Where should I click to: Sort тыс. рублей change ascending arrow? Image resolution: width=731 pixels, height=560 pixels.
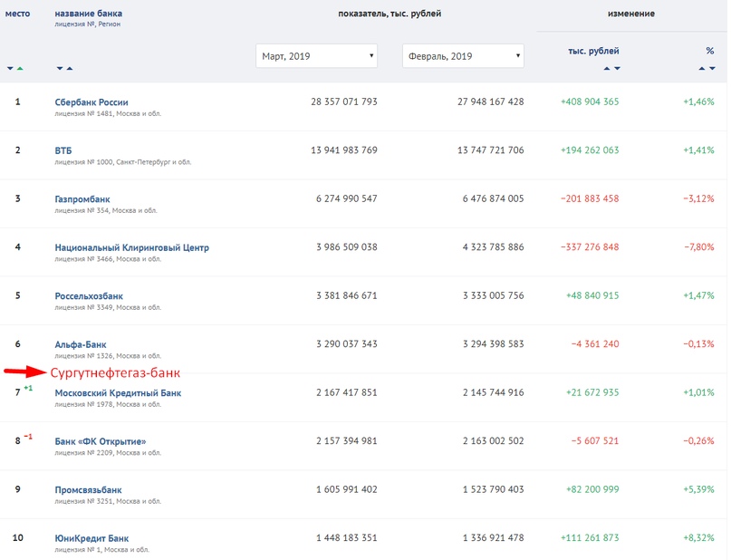pos(607,69)
